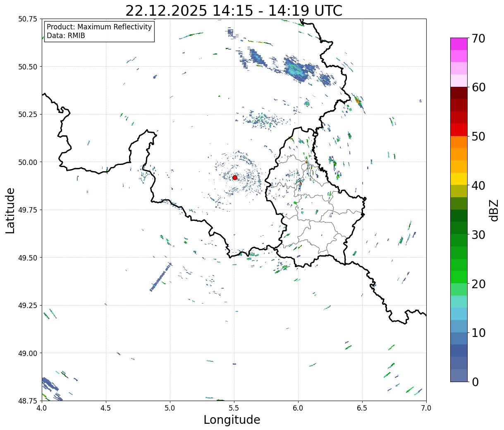Click the orange-red echo near 50.3N 6.45E
Viewport: 504px width, 430px height.
coord(358,100)
